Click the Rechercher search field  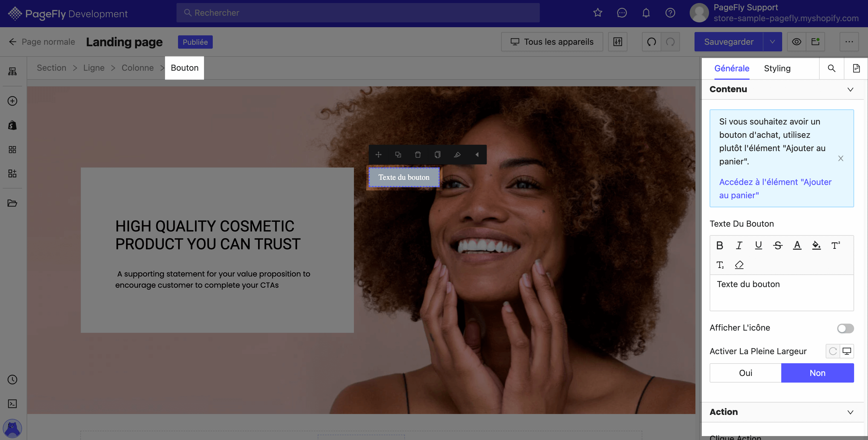[358, 13]
